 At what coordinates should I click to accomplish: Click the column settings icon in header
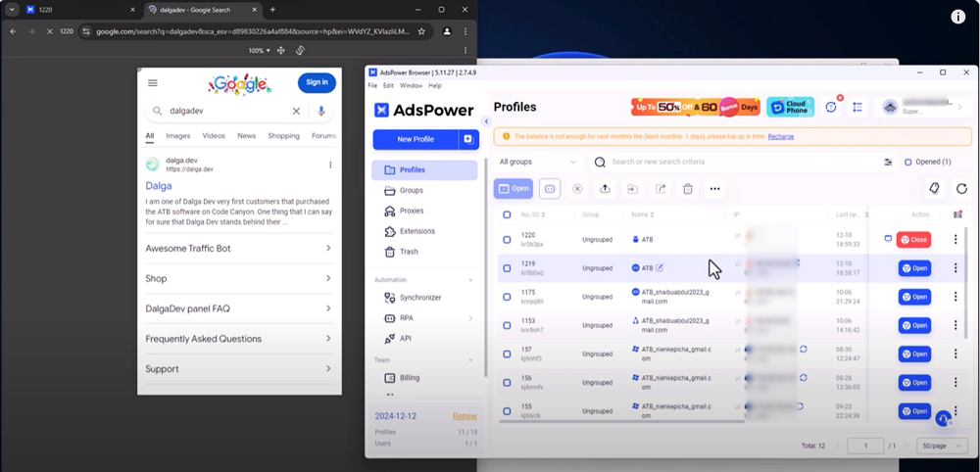(957, 214)
